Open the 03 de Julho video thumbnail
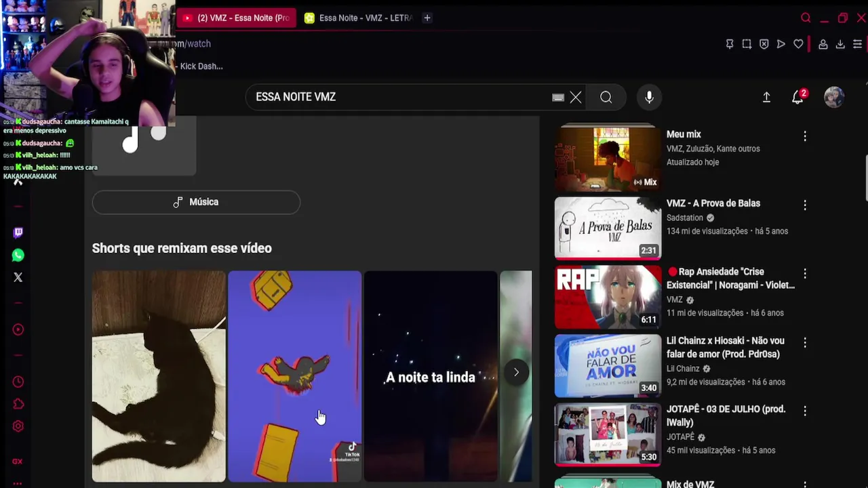Viewport: 868px width, 488px height. pyautogui.click(x=608, y=434)
